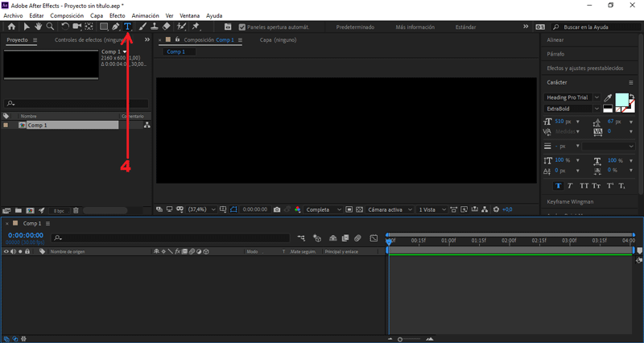The image size is (644, 343).
Task: Toggle All Caps in Character panel
Action: [584, 186]
